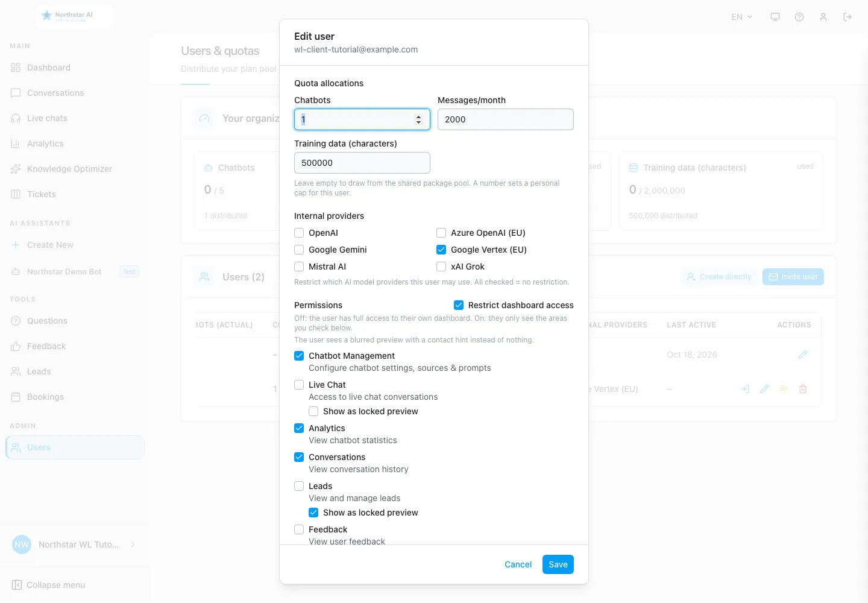868x603 pixels.
Task: Click the Leads people icon
Action: (x=16, y=371)
